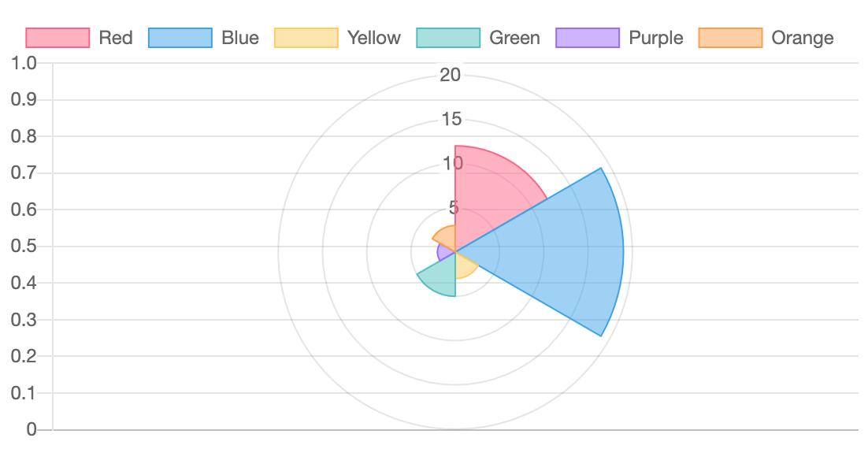Click the Red legend label text

[116, 38]
